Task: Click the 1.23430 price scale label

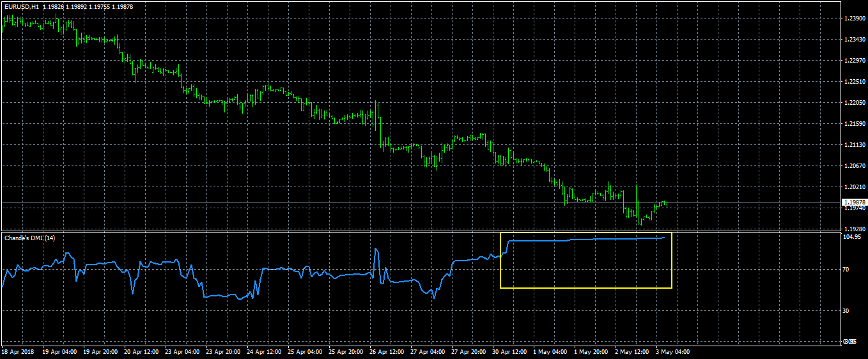Action: click(x=855, y=40)
